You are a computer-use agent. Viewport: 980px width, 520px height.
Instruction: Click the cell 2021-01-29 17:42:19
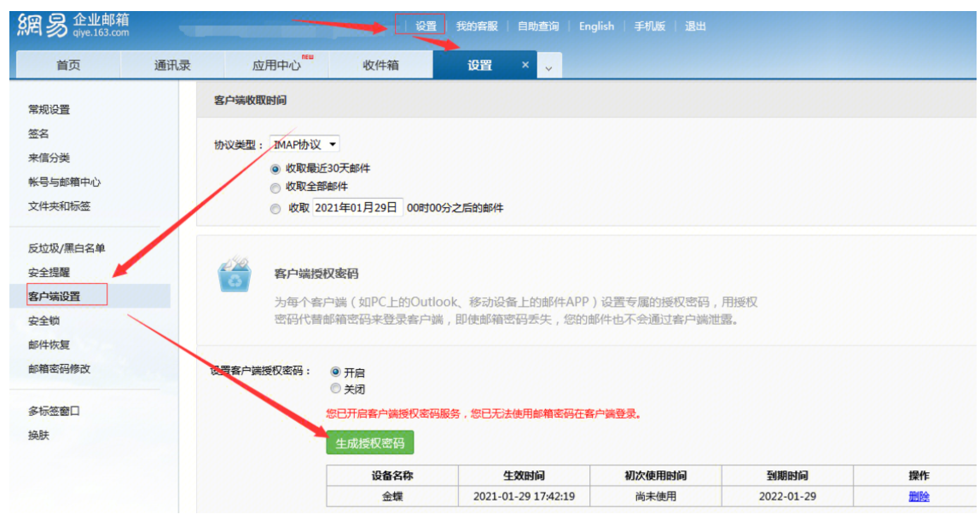click(524, 496)
